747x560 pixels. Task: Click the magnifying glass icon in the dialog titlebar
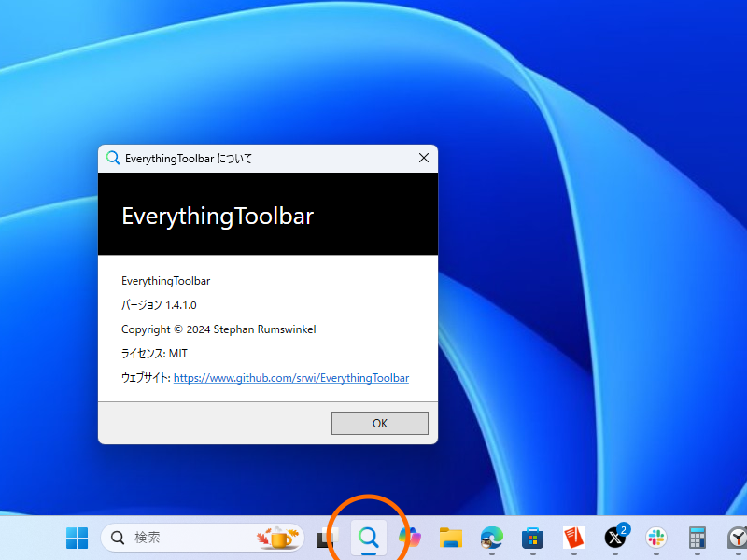[112, 158]
